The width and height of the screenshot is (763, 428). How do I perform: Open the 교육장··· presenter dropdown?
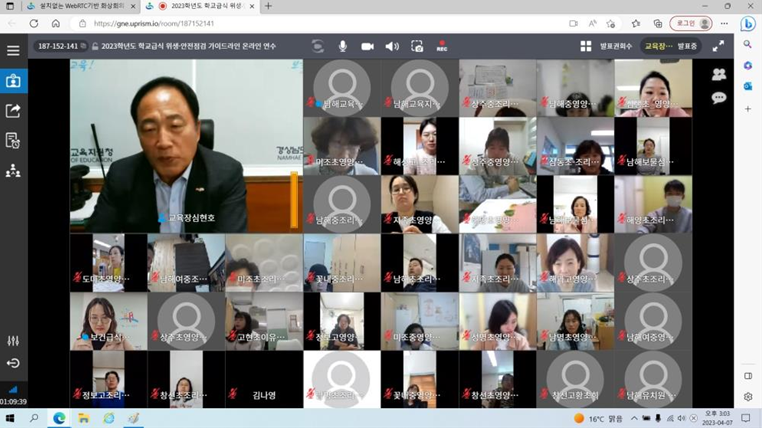click(x=658, y=46)
